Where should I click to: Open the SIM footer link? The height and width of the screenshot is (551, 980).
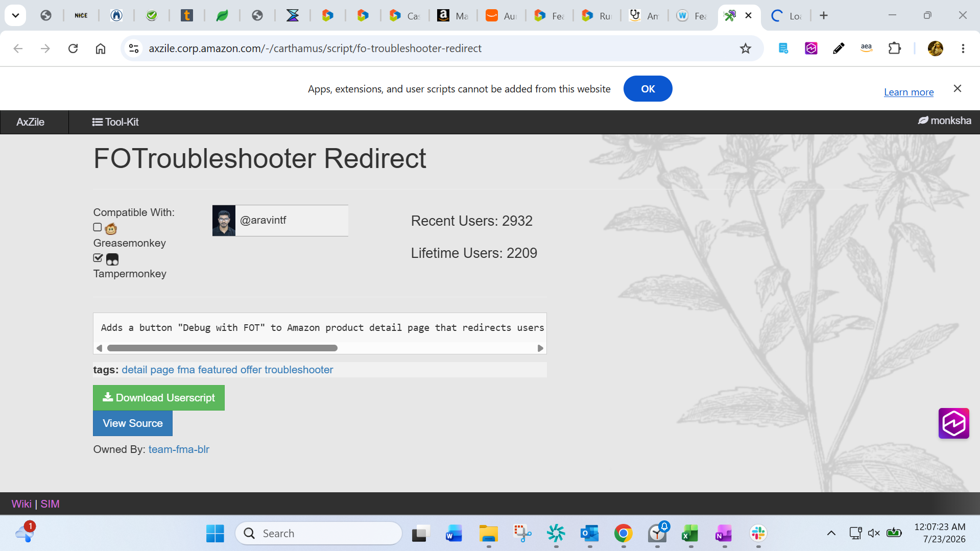pyautogui.click(x=50, y=504)
